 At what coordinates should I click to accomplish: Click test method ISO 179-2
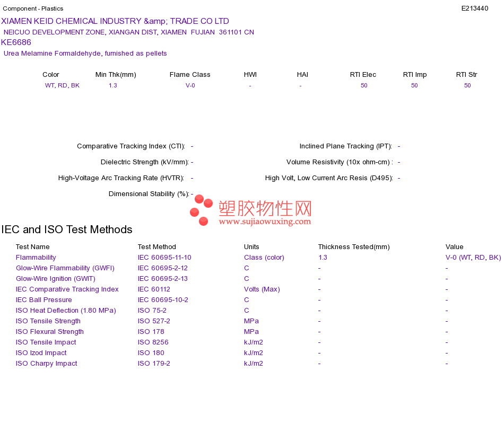tap(154, 364)
